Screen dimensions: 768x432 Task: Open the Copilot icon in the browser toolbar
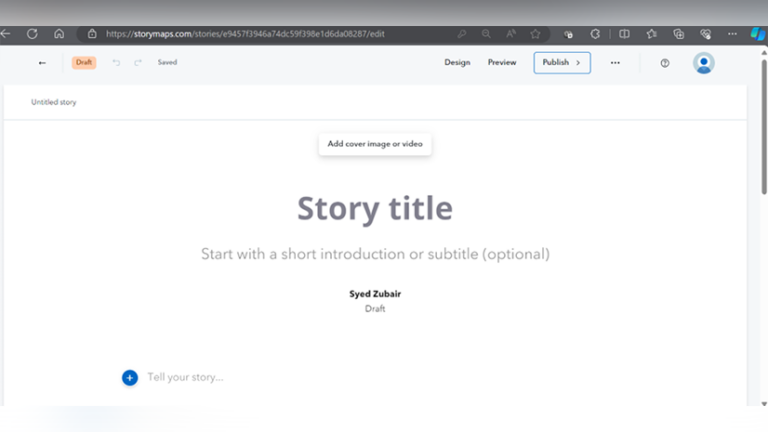click(758, 34)
